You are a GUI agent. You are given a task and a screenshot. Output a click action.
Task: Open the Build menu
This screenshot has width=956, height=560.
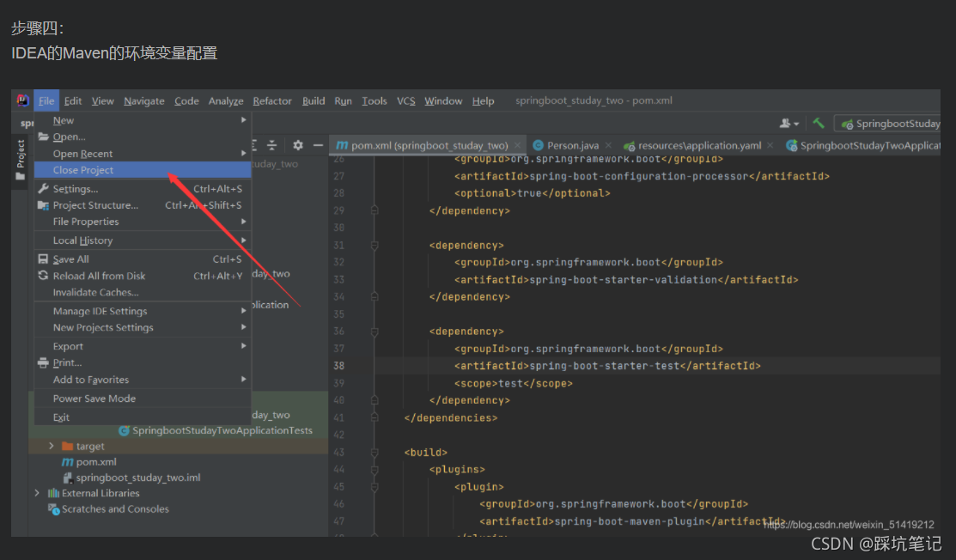click(314, 101)
